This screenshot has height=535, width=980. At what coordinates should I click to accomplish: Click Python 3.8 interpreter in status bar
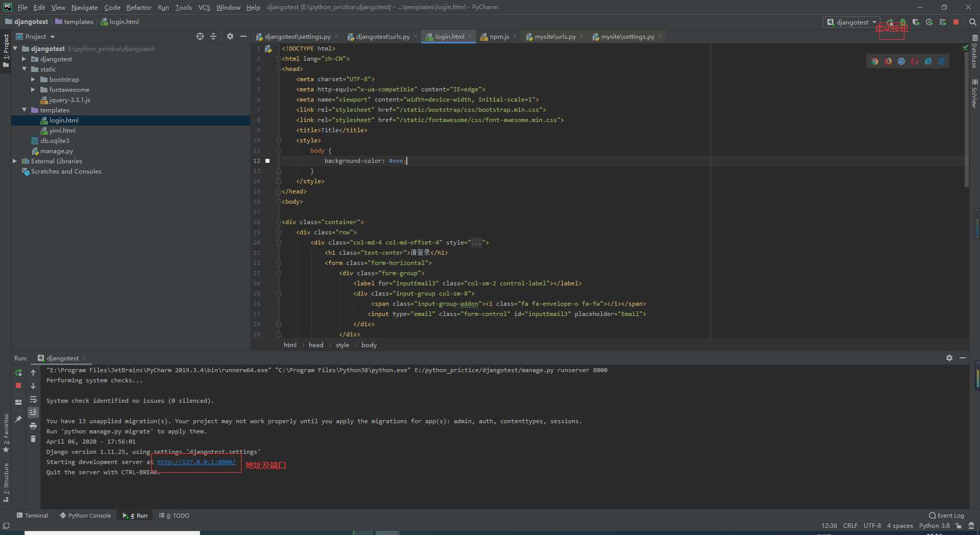coord(934,526)
